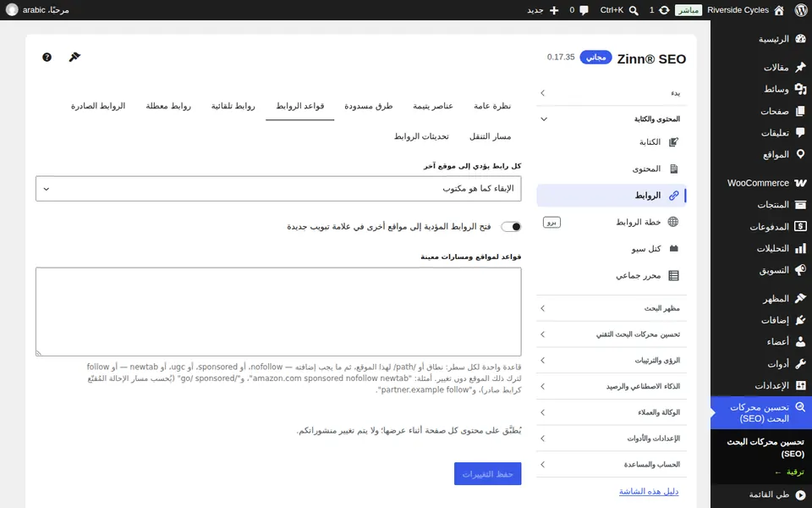Click the طي القائمة collapse arrow icon
This screenshot has width=812, height=508.
[x=801, y=495]
